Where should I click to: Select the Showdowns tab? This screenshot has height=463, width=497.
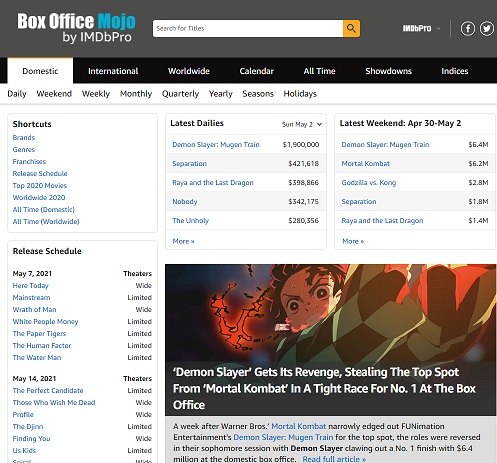click(x=388, y=71)
